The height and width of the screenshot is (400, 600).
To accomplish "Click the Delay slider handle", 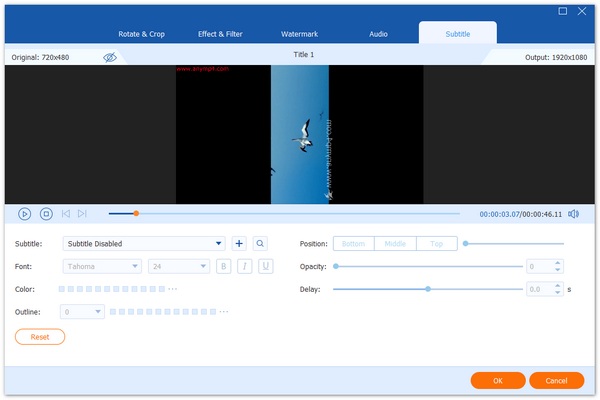I will pyautogui.click(x=428, y=289).
